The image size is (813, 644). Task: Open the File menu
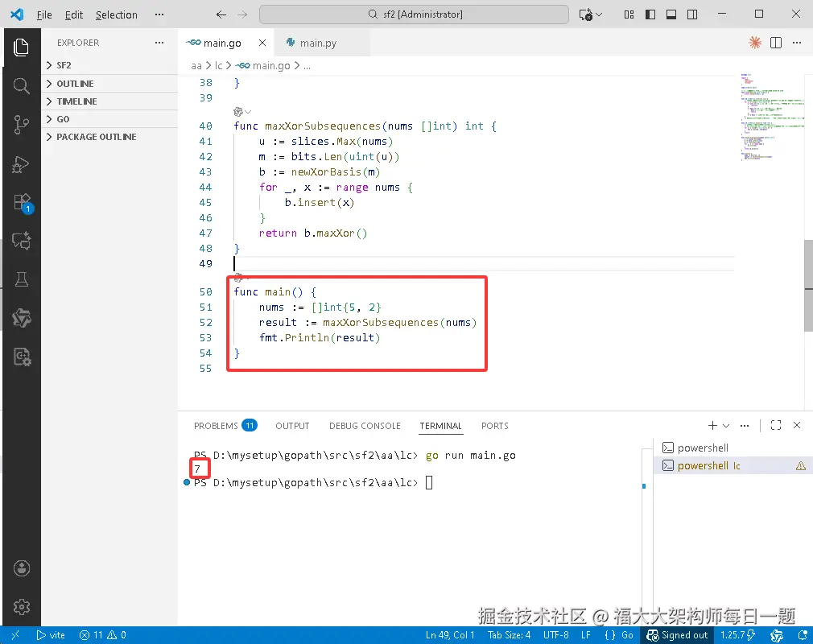coord(44,14)
